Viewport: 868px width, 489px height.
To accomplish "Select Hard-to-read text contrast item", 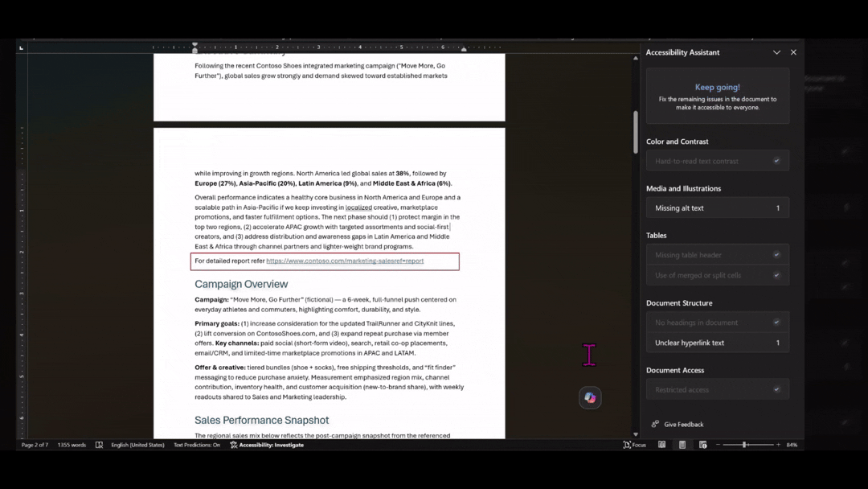I will 718,161.
